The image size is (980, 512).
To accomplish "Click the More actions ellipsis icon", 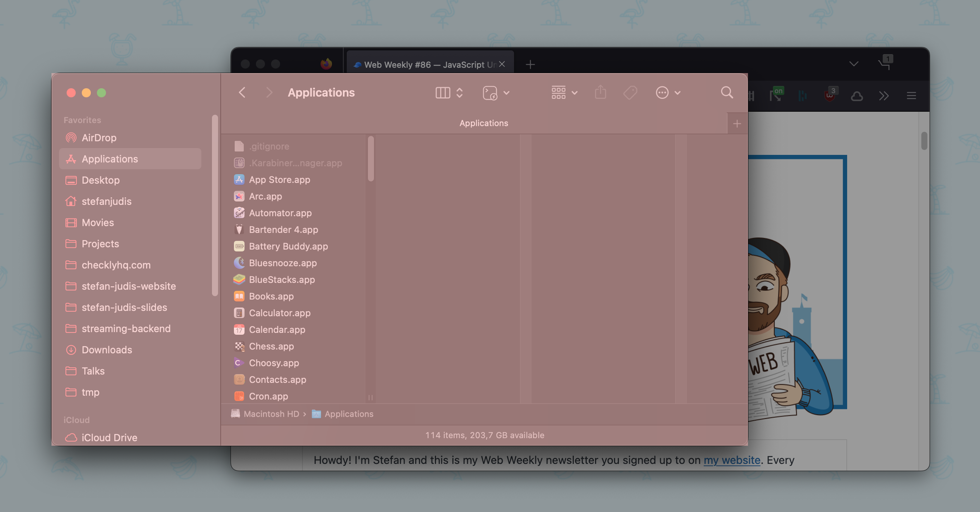I will pyautogui.click(x=662, y=92).
